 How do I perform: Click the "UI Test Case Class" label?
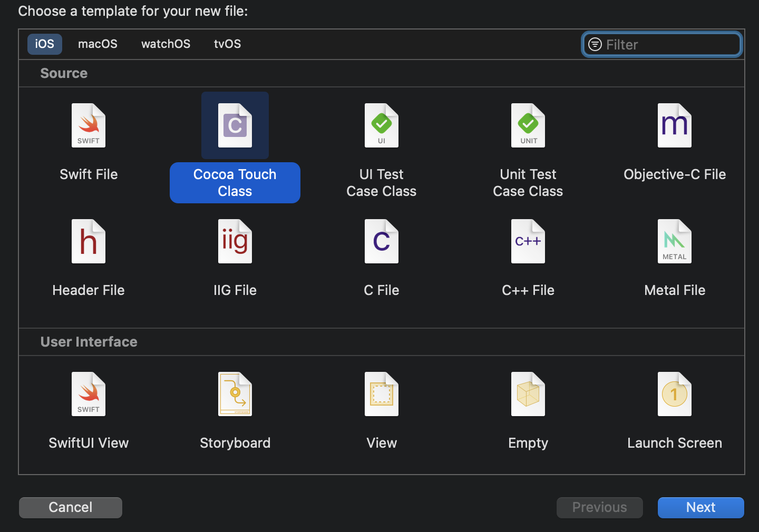[382, 183]
